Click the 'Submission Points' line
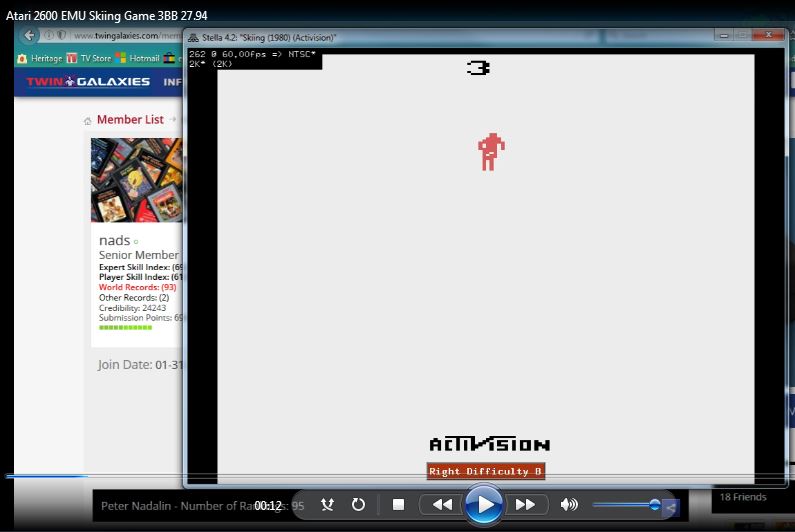The image size is (795, 532). click(141, 318)
